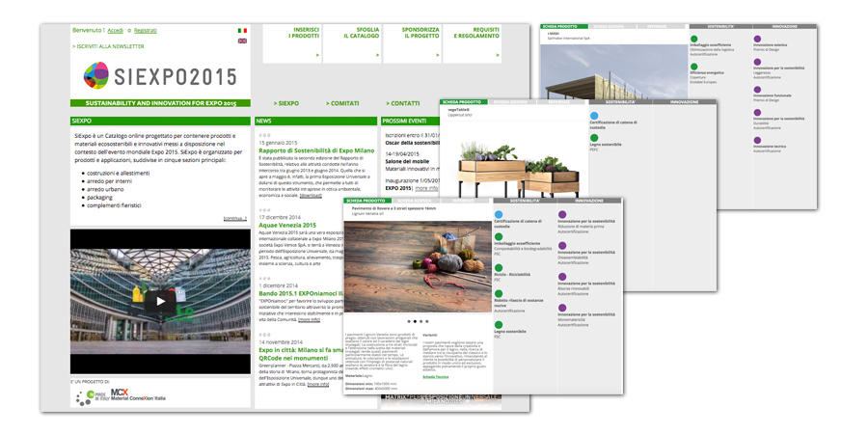Click green Imballaggio ecoefficiente icon in i-MESH panel

coord(693,39)
